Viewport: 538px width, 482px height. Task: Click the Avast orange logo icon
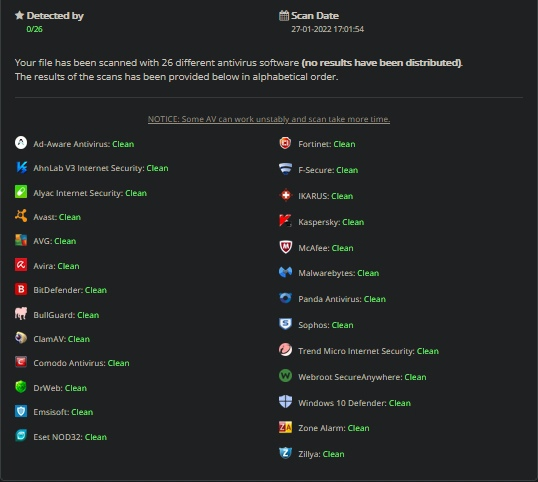pos(21,216)
